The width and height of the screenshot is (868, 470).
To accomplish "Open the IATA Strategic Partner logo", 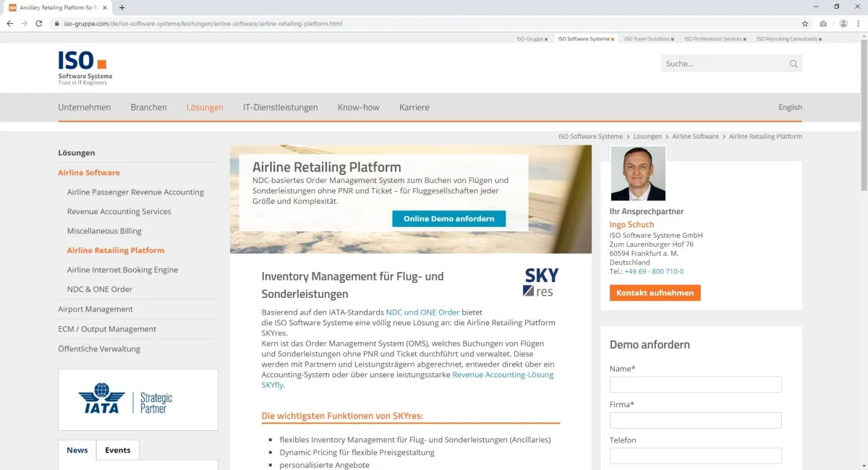I will click(x=137, y=399).
